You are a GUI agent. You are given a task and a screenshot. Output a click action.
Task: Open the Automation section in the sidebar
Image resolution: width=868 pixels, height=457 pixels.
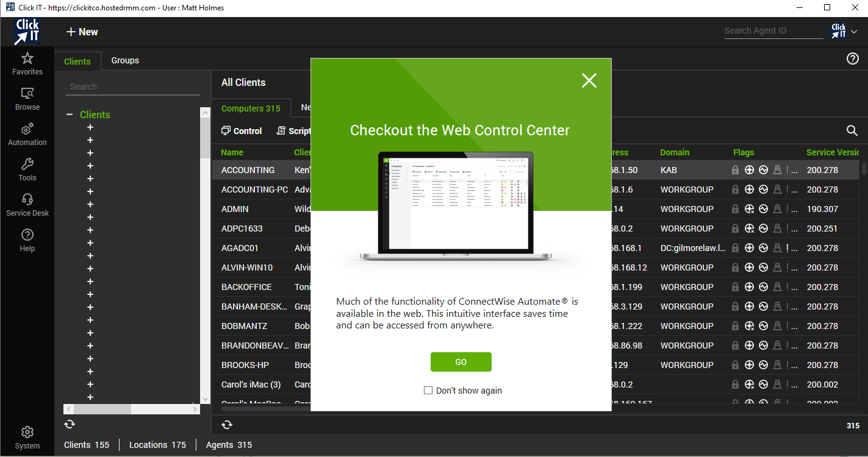pyautogui.click(x=27, y=135)
